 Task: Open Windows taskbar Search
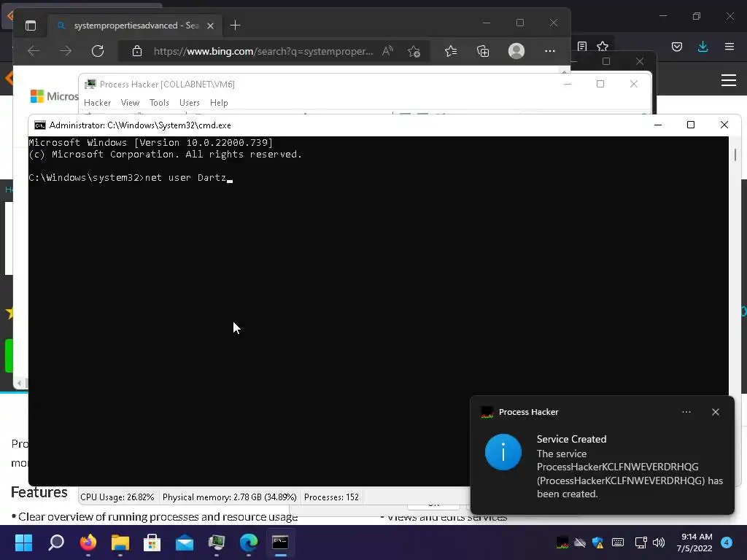click(55, 542)
